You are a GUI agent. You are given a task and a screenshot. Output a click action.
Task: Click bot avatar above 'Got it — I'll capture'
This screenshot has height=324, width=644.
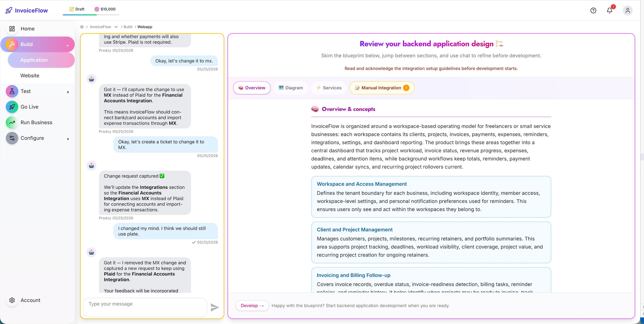[91, 79]
